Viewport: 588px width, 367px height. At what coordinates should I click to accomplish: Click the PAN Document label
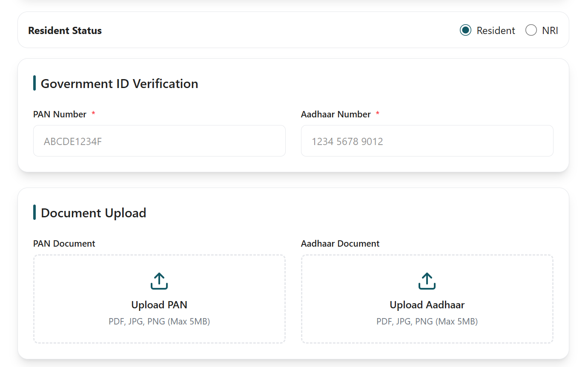click(x=64, y=243)
